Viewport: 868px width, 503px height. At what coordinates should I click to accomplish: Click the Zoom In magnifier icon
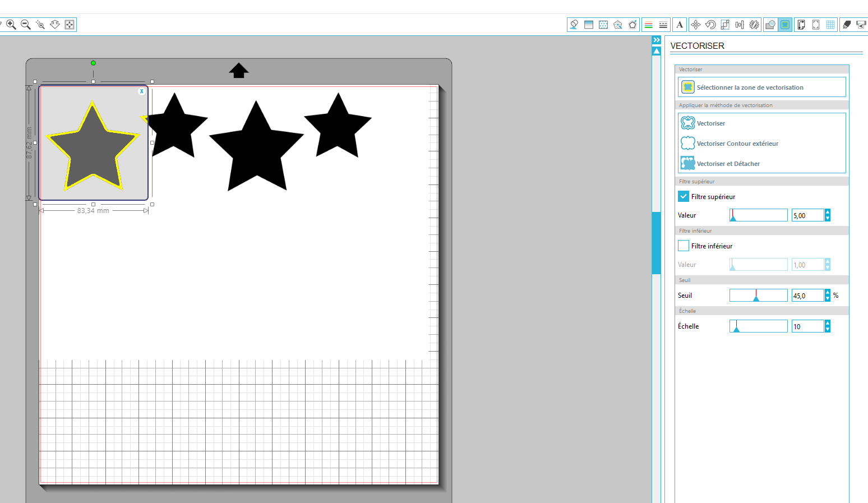(11, 25)
